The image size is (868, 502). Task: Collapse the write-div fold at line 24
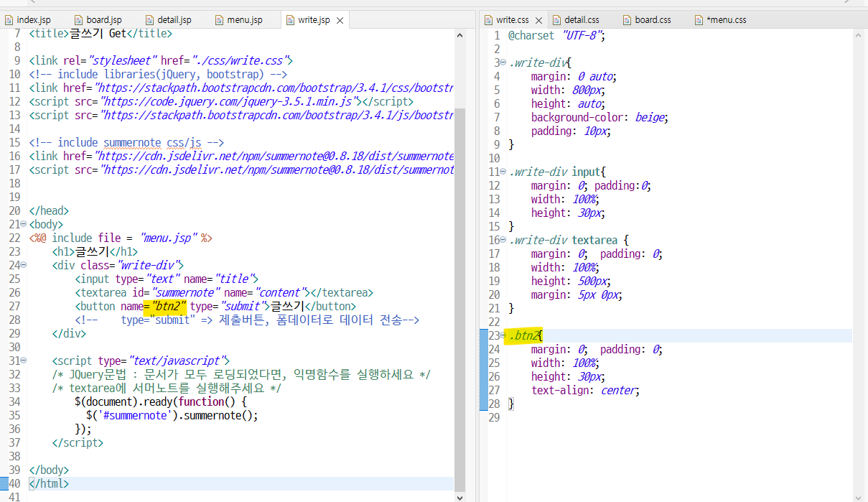coord(24,265)
